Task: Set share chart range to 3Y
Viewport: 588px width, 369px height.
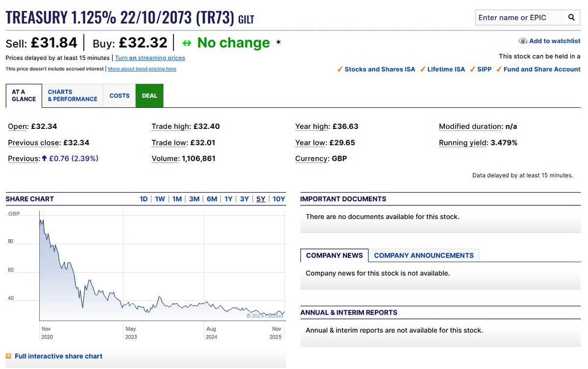Action: [x=245, y=199]
